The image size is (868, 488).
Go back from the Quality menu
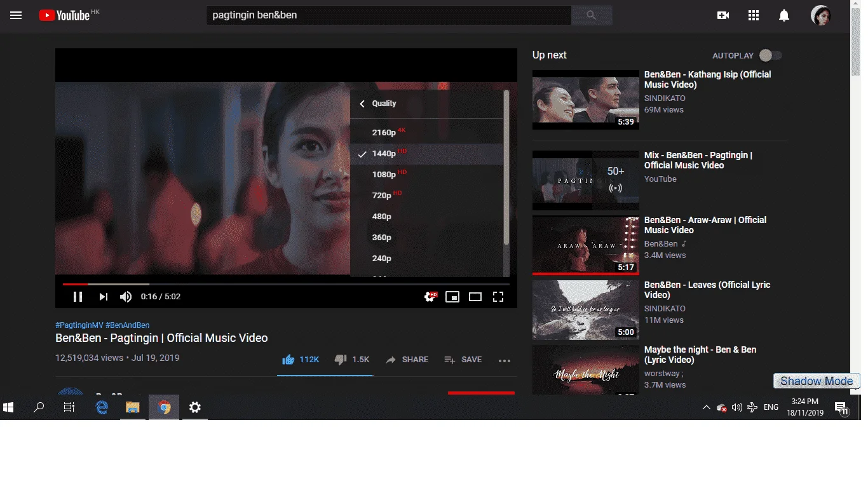pyautogui.click(x=362, y=104)
